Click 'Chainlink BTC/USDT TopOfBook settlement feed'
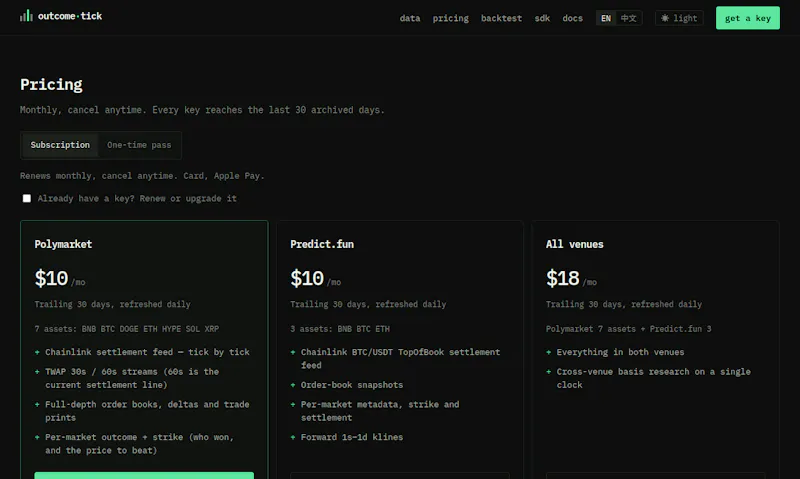The width and height of the screenshot is (800, 479). click(401, 359)
